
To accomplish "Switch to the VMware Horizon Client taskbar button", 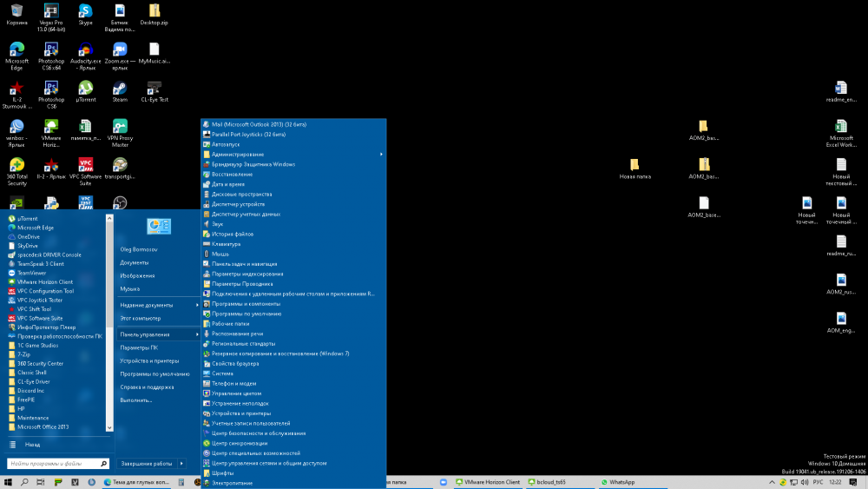I will coord(487,482).
